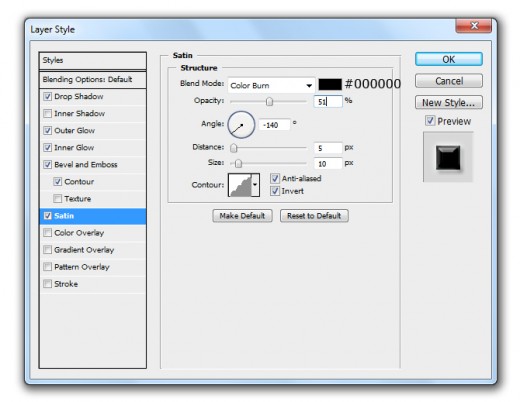The image size is (520, 402).
Task: Select the Outer Glow row label
Action: point(75,131)
